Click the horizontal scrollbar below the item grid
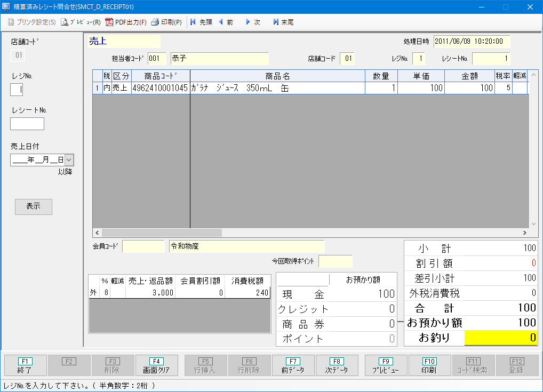Viewport: 543px width, 392px height. 160,233
